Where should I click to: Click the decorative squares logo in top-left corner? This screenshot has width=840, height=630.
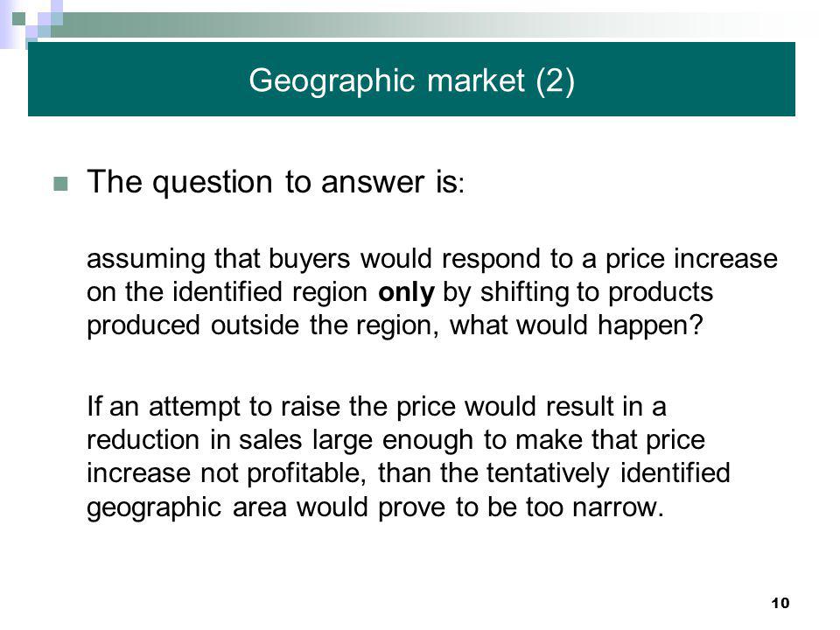(31, 23)
